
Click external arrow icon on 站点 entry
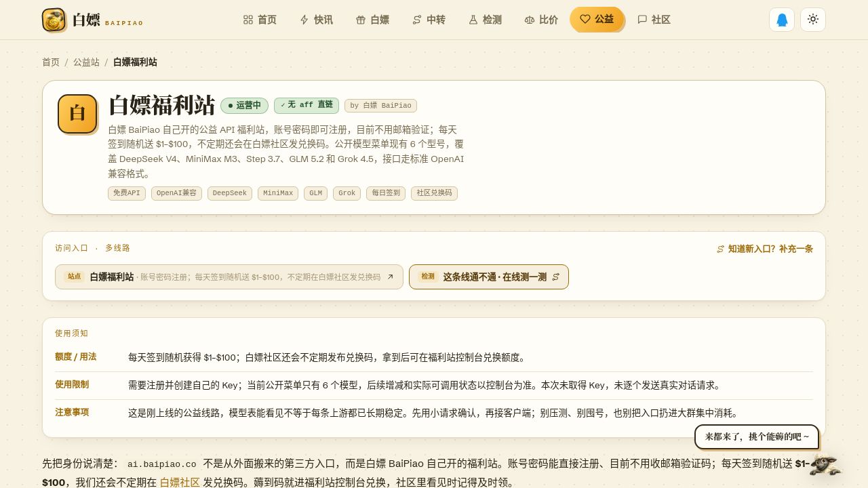[390, 277]
